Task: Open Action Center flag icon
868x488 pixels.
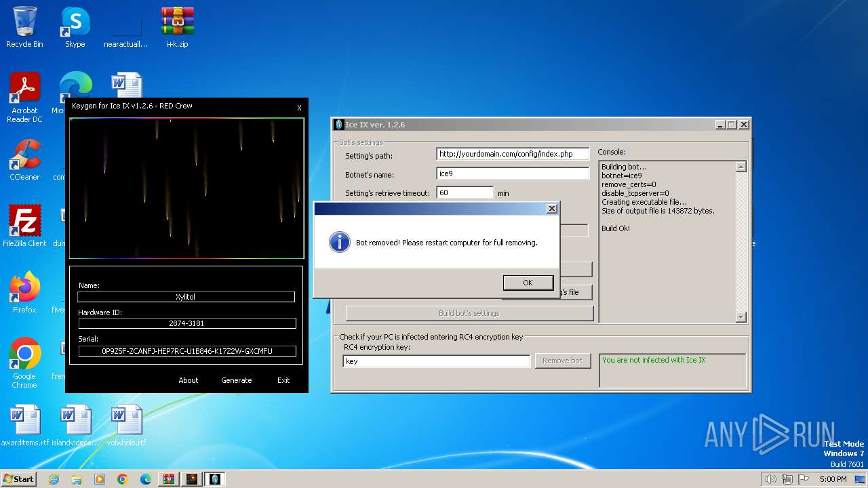Action: click(804, 479)
